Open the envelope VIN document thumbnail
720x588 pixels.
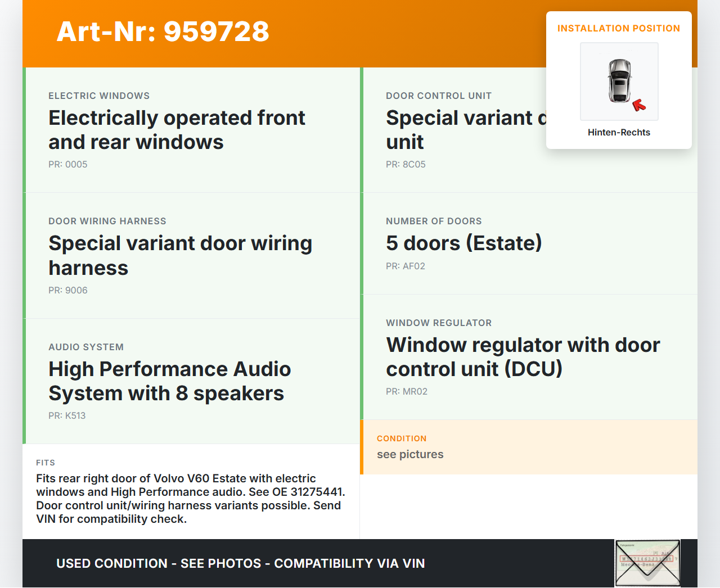(x=647, y=563)
